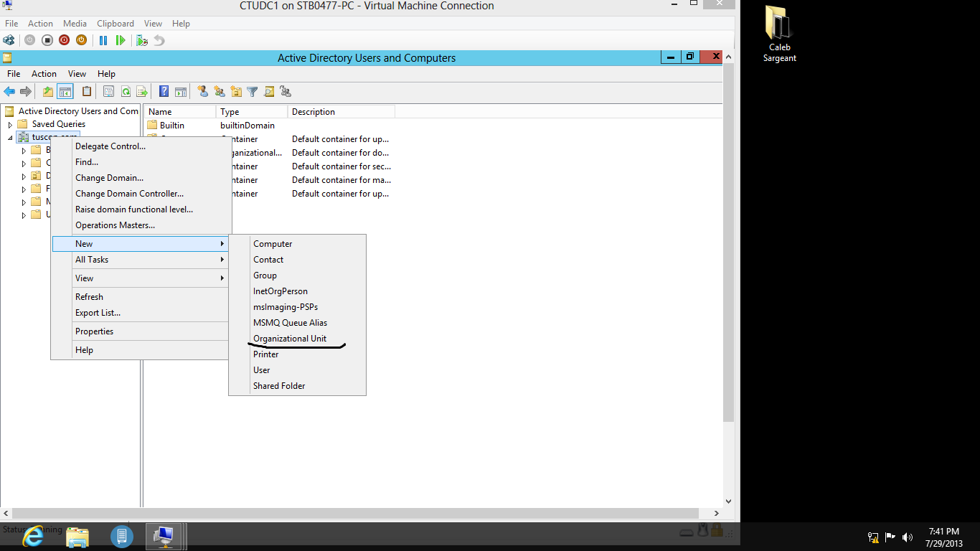Screen dimensions: 980x551
Task: Sort by the Description column header
Action: [x=341, y=112]
